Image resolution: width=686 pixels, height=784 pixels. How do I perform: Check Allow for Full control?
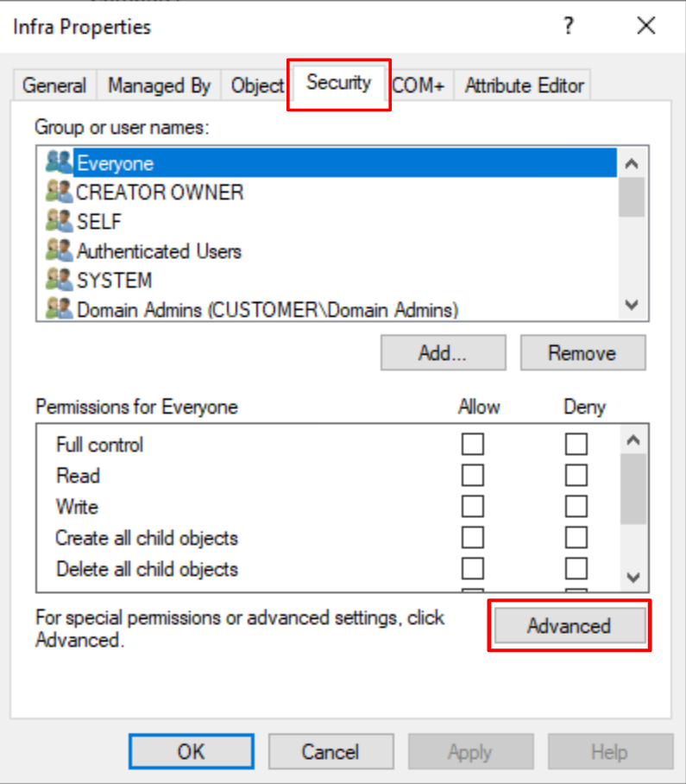[x=472, y=445]
